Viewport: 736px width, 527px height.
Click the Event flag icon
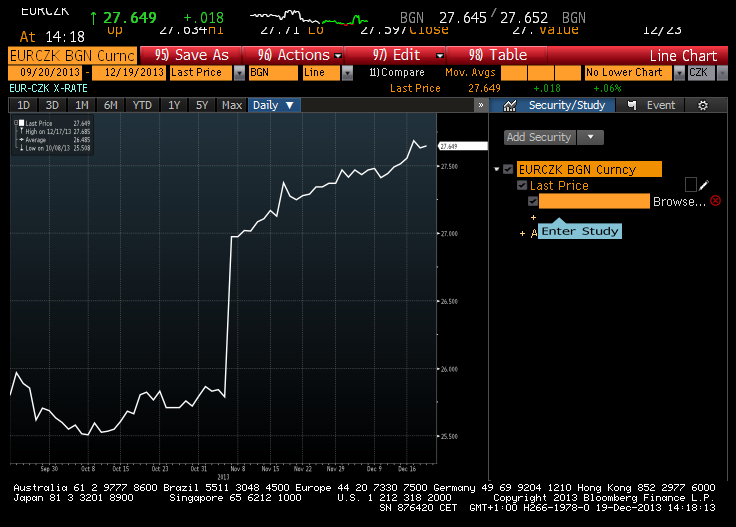click(632, 106)
